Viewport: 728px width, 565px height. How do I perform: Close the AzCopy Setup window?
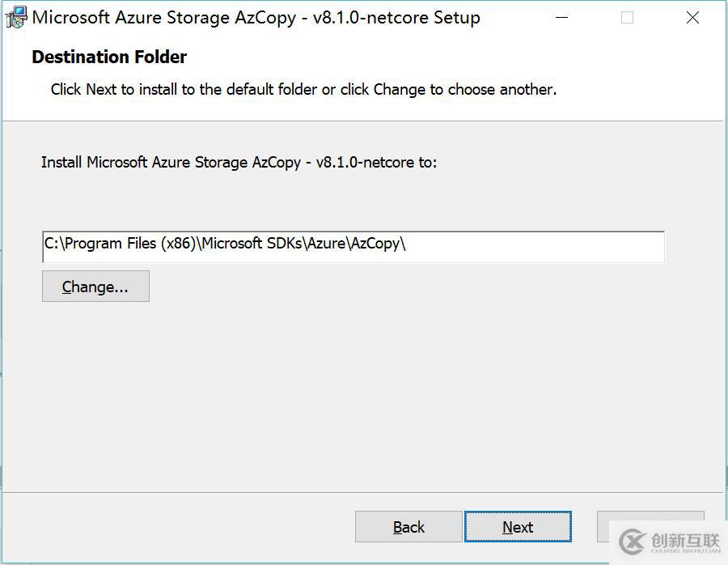[692, 18]
